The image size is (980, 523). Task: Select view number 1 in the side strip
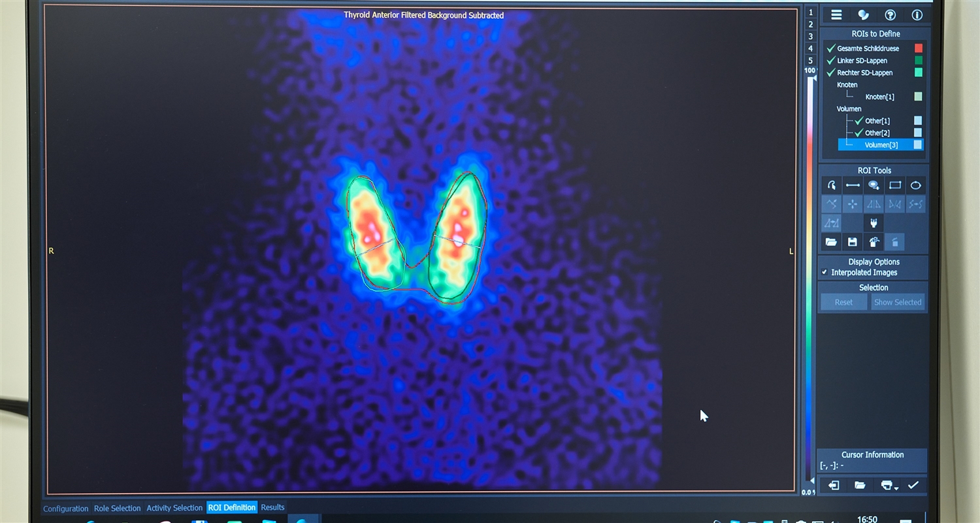click(x=810, y=12)
